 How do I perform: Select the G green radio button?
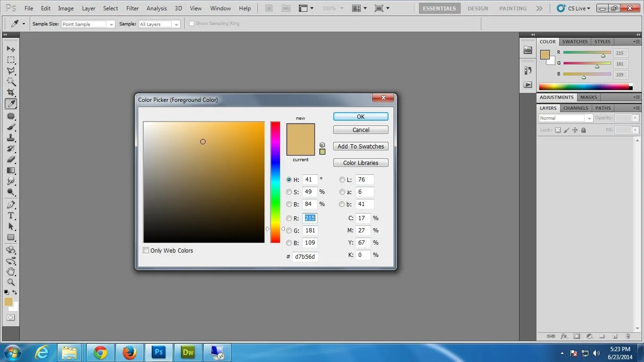click(x=289, y=230)
